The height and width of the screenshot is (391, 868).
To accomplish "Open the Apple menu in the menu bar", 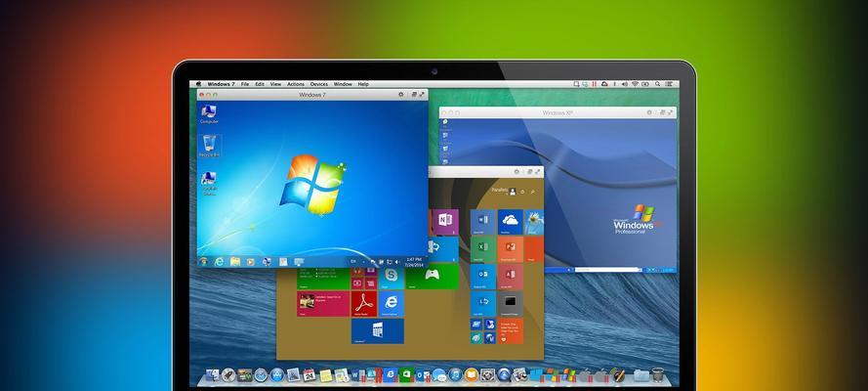I will [199, 84].
